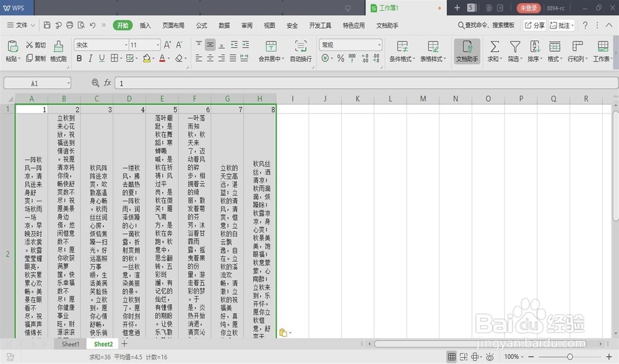Expand more quick access tools chevron

[104, 25]
